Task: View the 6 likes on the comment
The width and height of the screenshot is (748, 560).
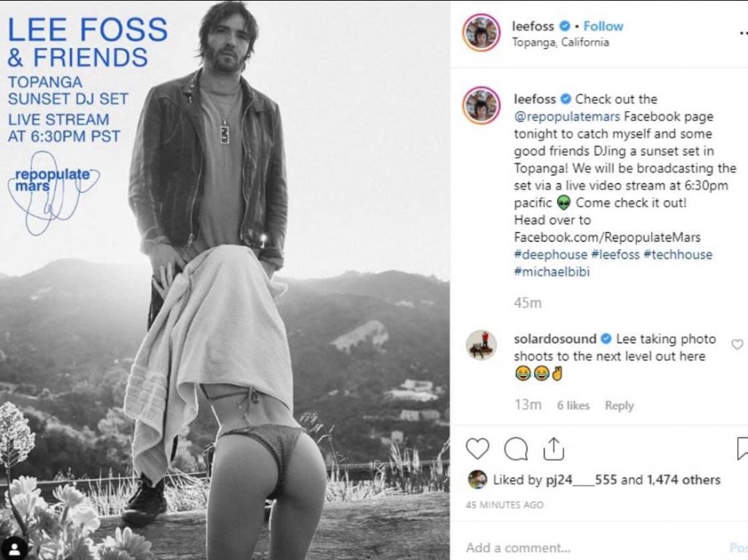Action: tap(573, 405)
